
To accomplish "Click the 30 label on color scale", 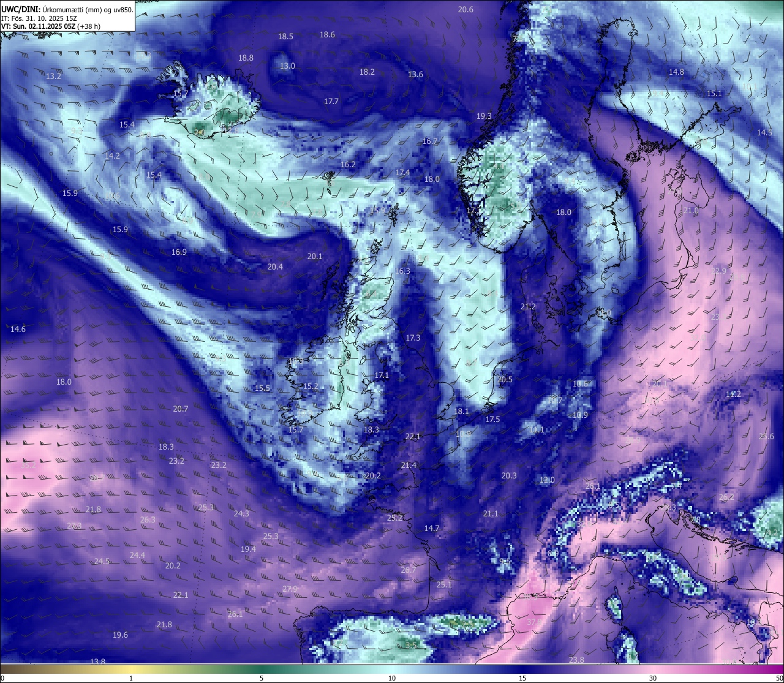I will point(653,678).
